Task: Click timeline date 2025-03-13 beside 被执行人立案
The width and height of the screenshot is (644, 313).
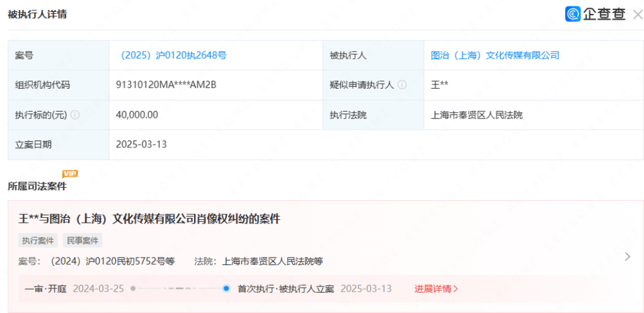Action: (366, 289)
